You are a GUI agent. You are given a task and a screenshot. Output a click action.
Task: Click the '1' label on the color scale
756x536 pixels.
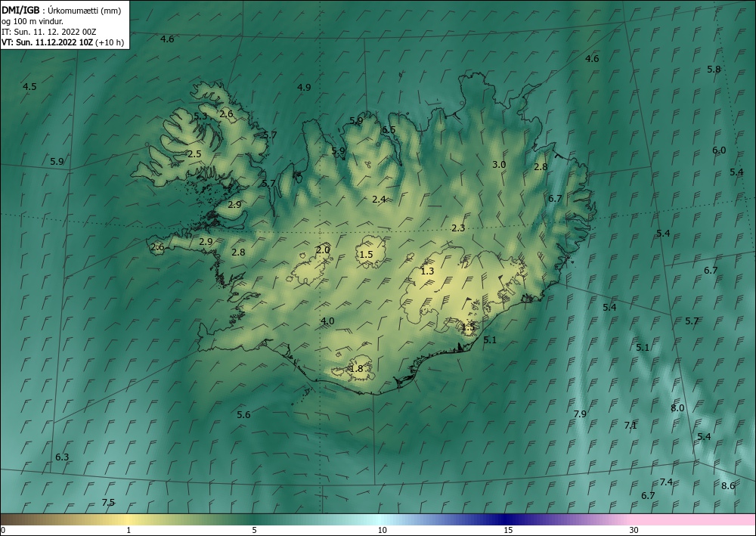[x=129, y=531]
